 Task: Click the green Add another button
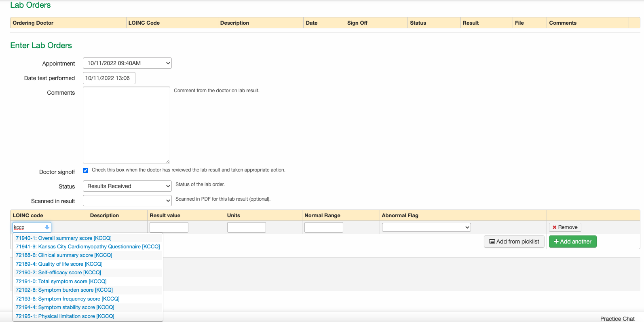pos(572,241)
